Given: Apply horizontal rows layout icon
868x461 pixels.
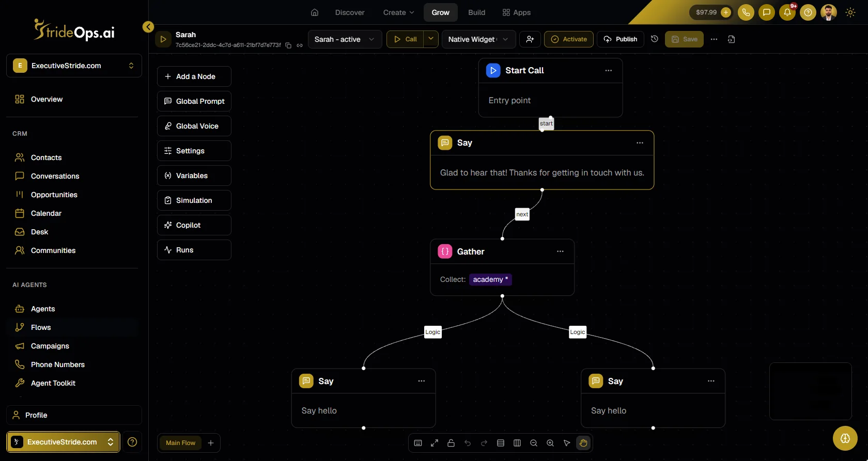Looking at the screenshot, I should 501,443.
